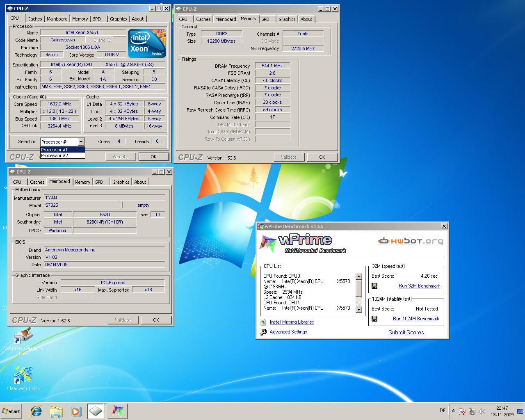
Task: Open Windows Explorer from the taskbar
Action: click(x=56, y=411)
